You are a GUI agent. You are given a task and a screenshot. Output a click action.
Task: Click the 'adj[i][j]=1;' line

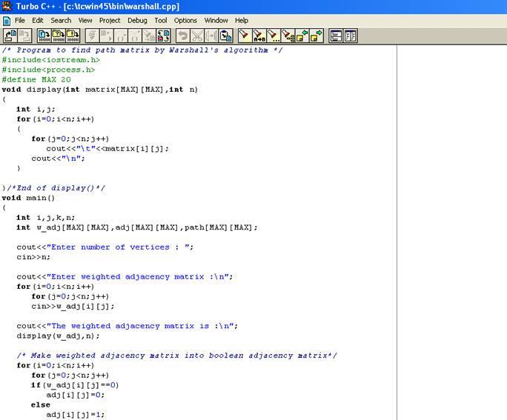76,415
